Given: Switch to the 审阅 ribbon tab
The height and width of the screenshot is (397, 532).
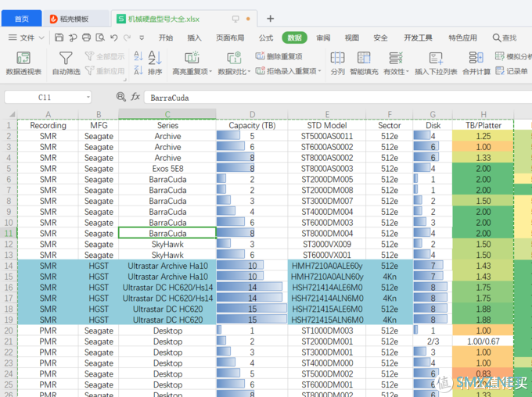Looking at the screenshot, I should [323, 38].
